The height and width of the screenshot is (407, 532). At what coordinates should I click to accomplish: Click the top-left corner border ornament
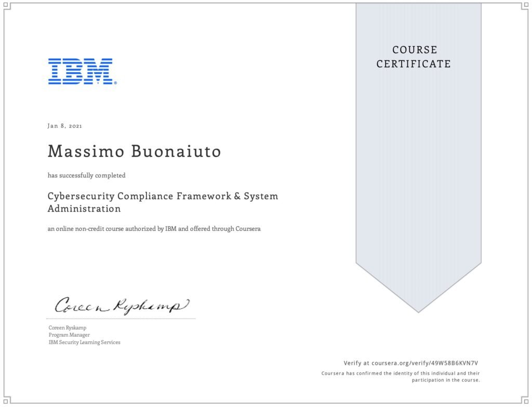[6, 6]
